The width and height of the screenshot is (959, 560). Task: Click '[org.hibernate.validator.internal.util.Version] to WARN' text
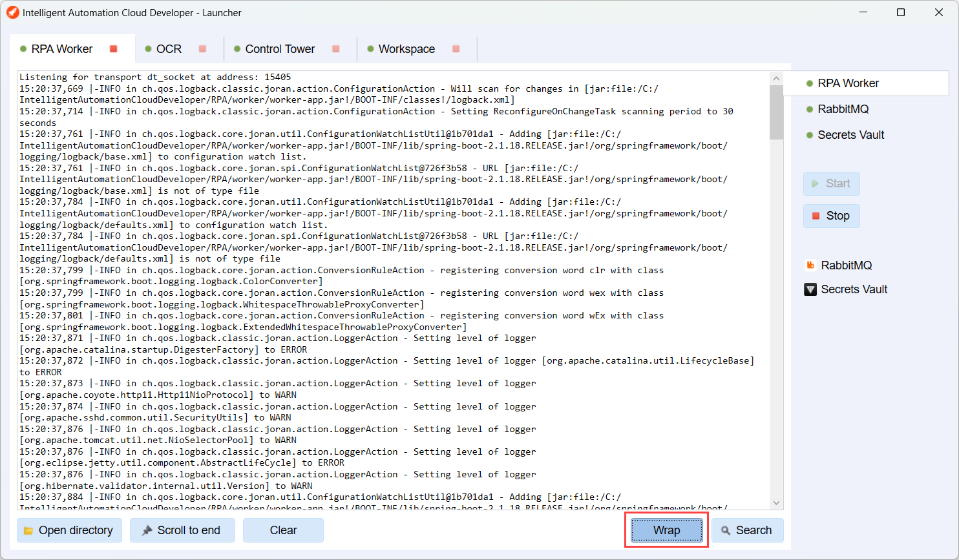click(166, 486)
